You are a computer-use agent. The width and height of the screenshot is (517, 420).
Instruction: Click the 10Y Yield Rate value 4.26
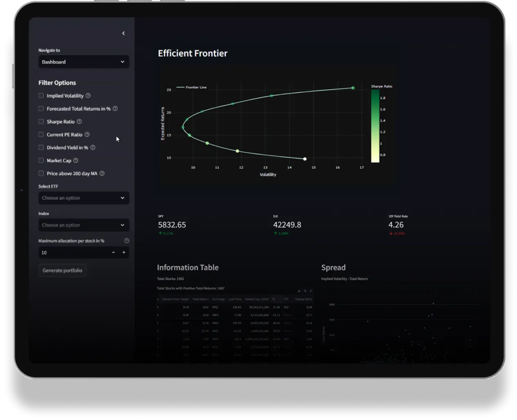coord(396,225)
